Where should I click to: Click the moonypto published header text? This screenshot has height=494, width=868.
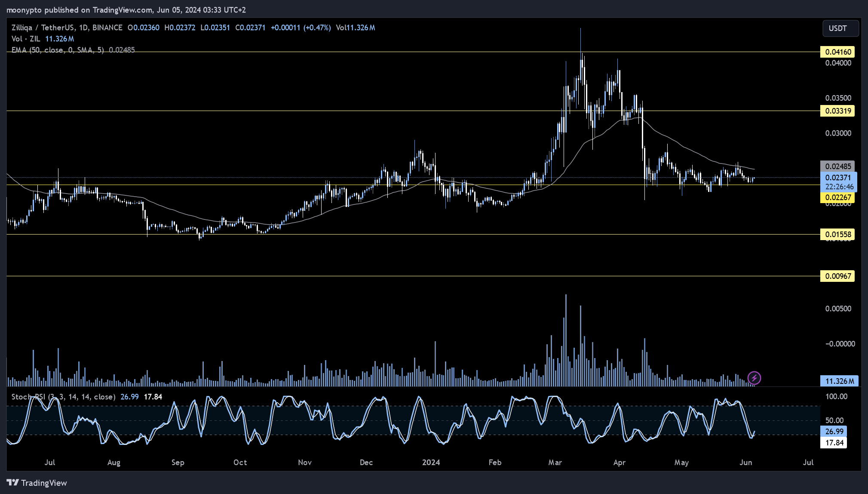pos(126,10)
